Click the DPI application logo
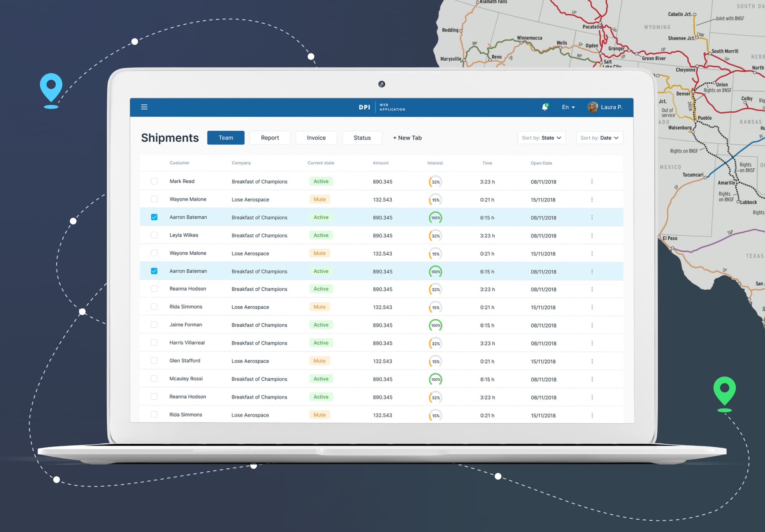The height and width of the screenshot is (532, 765). (364, 107)
